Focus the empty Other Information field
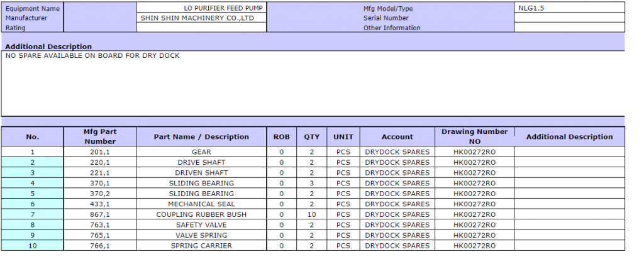The width and height of the screenshot is (644, 259). [x=569, y=28]
